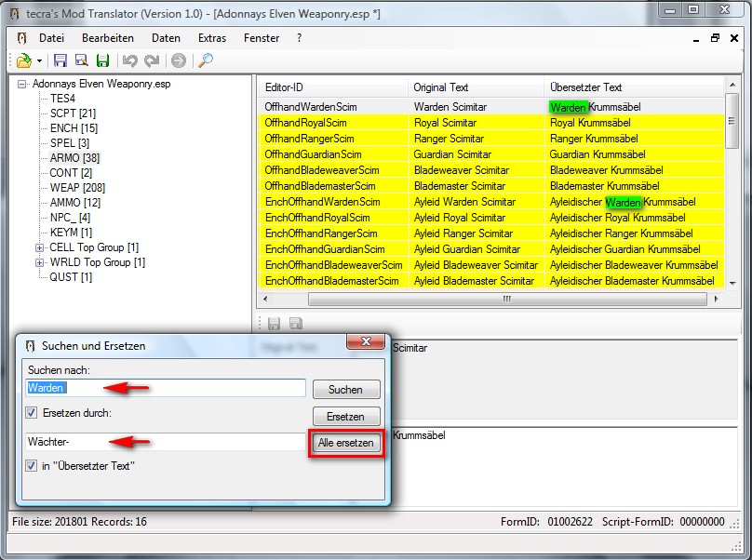Collapse the Adonnays Elven Weaponry.esp tree root
The height and width of the screenshot is (560, 752).
(21, 84)
